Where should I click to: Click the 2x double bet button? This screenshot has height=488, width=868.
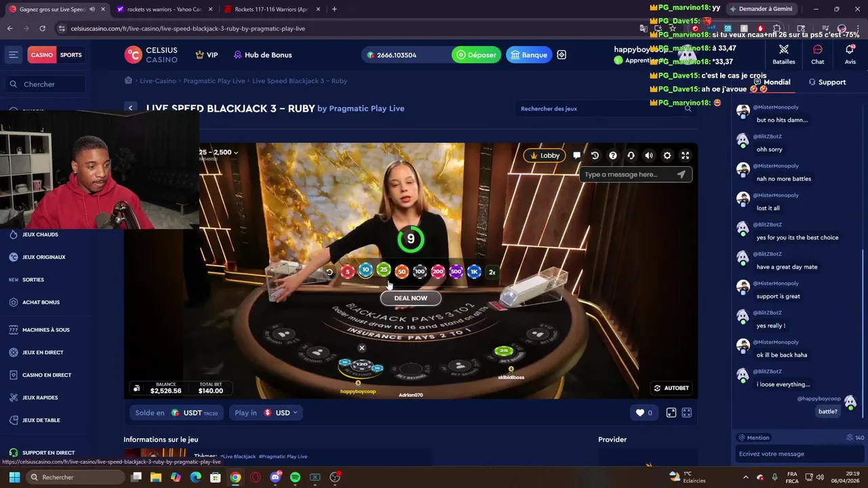pos(492,272)
